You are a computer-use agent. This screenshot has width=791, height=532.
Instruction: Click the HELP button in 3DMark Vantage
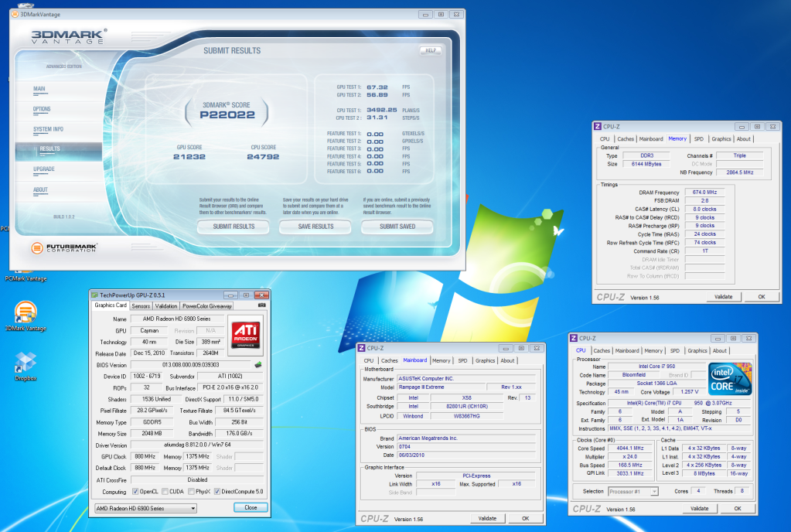click(431, 50)
